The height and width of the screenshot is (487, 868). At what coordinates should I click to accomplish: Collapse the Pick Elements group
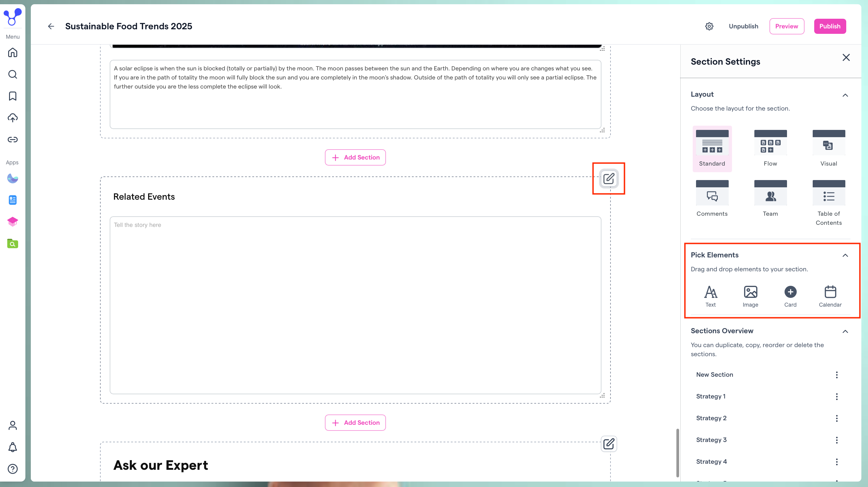845,256
